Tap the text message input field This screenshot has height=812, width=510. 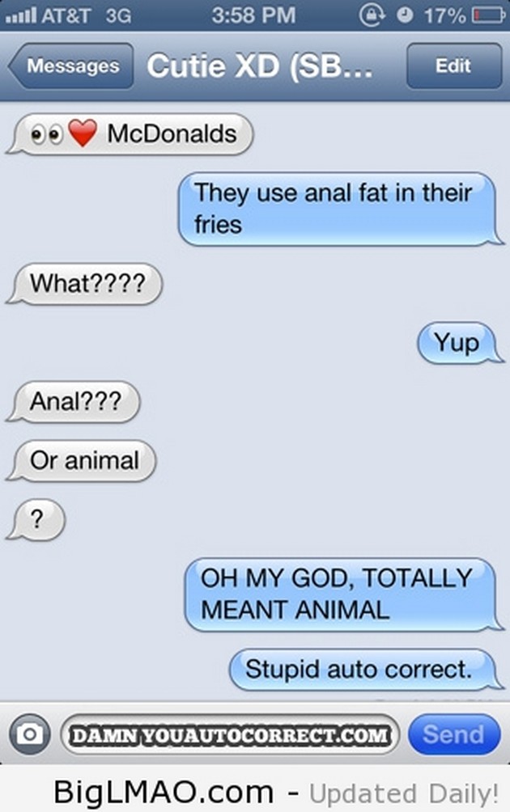pos(230,734)
